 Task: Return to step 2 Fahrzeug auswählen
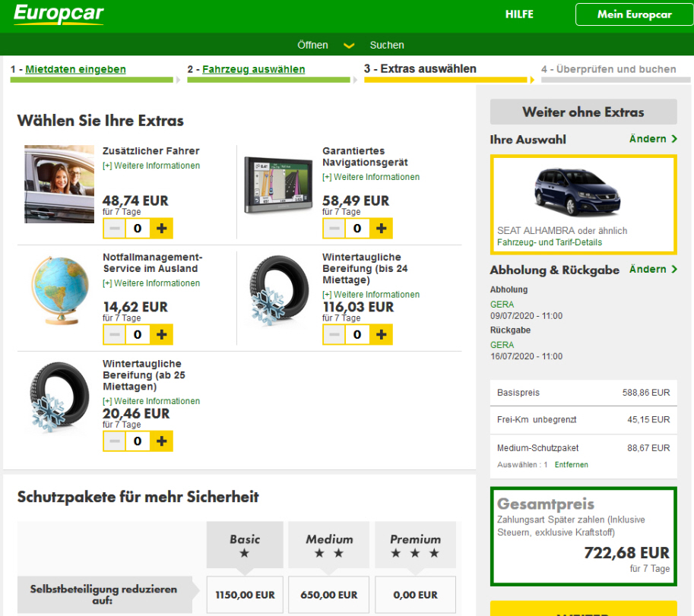tap(253, 69)
